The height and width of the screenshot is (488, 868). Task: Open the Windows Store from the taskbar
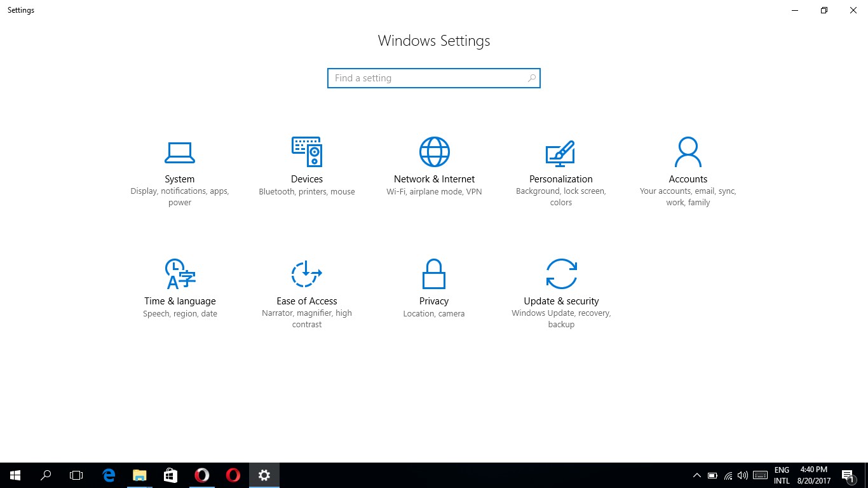(171, 475)
